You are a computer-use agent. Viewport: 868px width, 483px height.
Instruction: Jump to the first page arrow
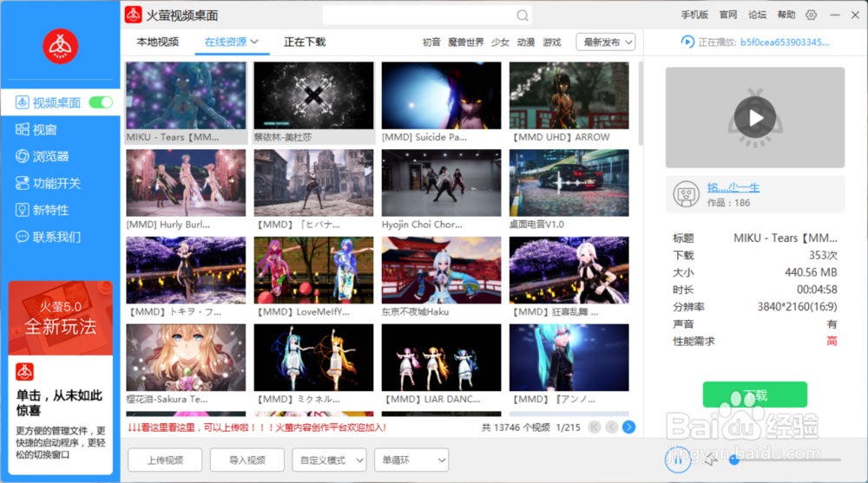[595, 428]
